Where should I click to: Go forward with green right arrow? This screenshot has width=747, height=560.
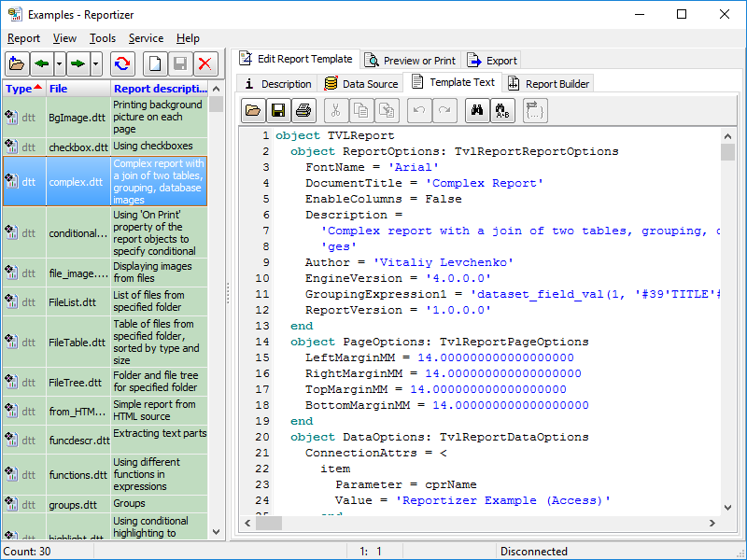78,63
